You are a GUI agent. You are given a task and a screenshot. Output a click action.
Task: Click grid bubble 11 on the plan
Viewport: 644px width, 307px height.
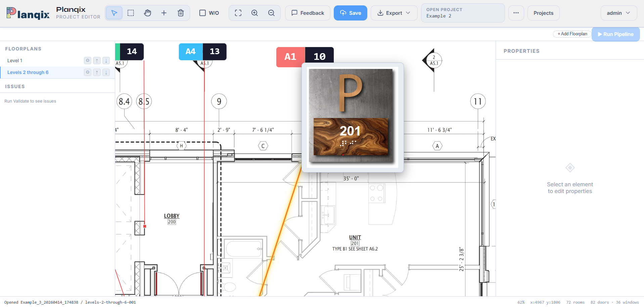tap(478, 101)
